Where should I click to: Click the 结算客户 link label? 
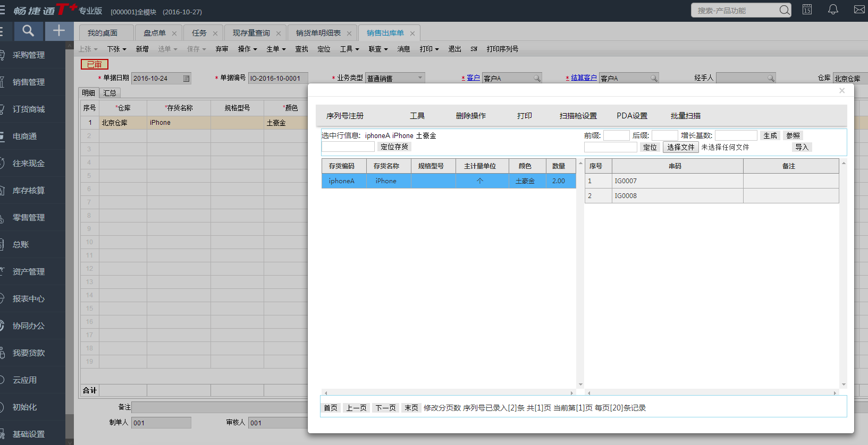(584, 78)
